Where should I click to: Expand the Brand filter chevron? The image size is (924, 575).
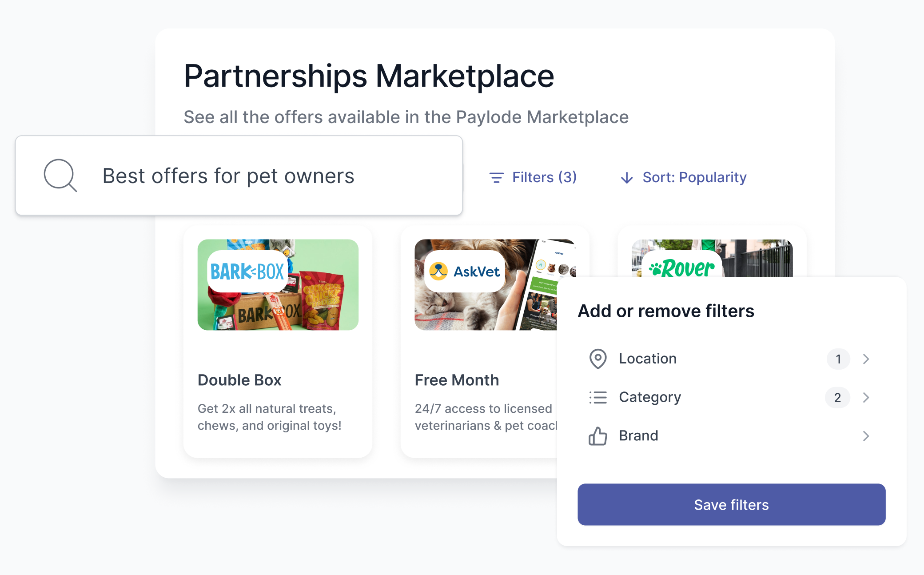tap(865, 436)
